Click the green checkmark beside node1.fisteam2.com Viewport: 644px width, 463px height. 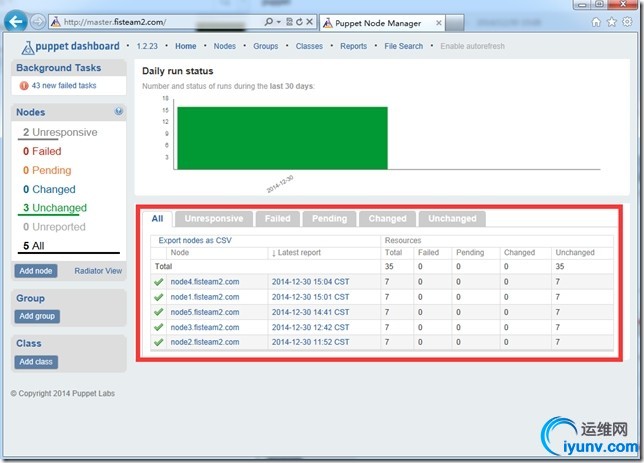(159, 297)
